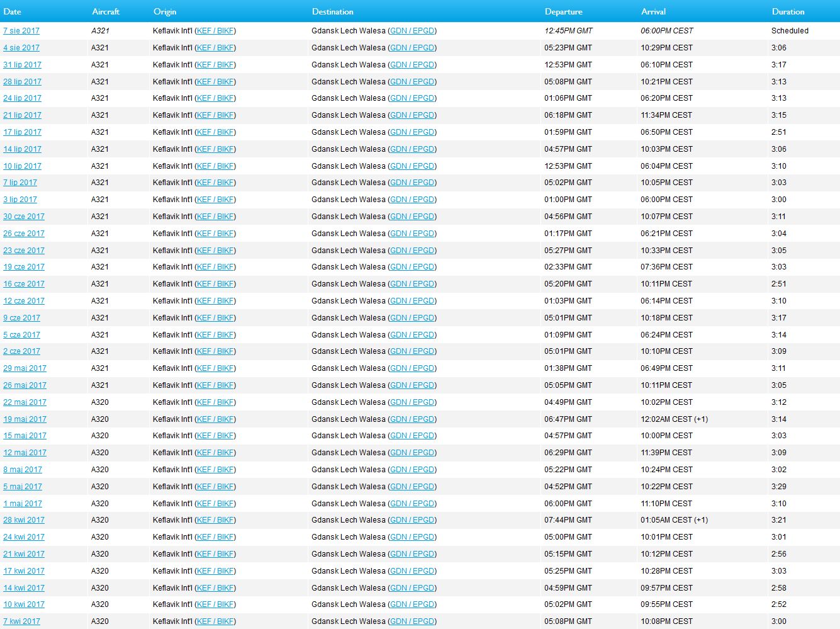
Task: Open the 9 cze 2017 date link
Action: (21, 318)
